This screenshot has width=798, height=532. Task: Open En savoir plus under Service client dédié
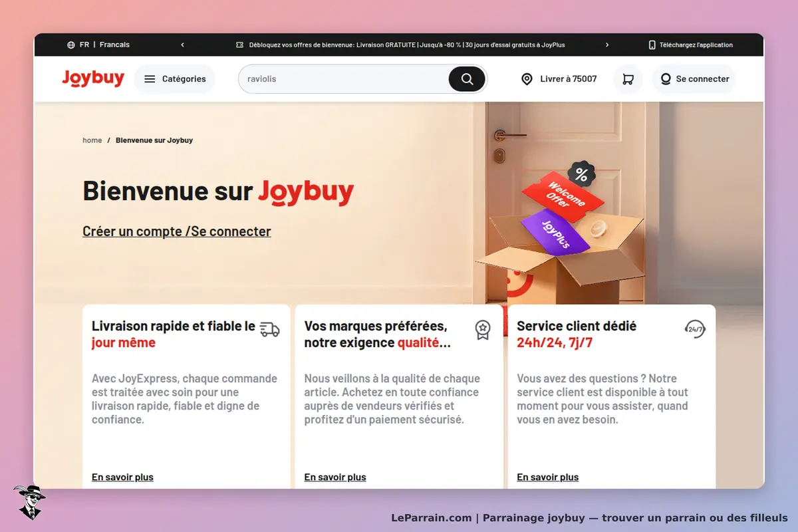point(548,477)
